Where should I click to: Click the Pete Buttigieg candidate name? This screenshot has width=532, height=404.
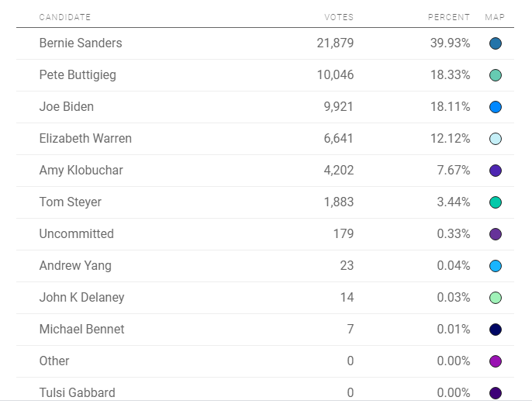(78, 75)
